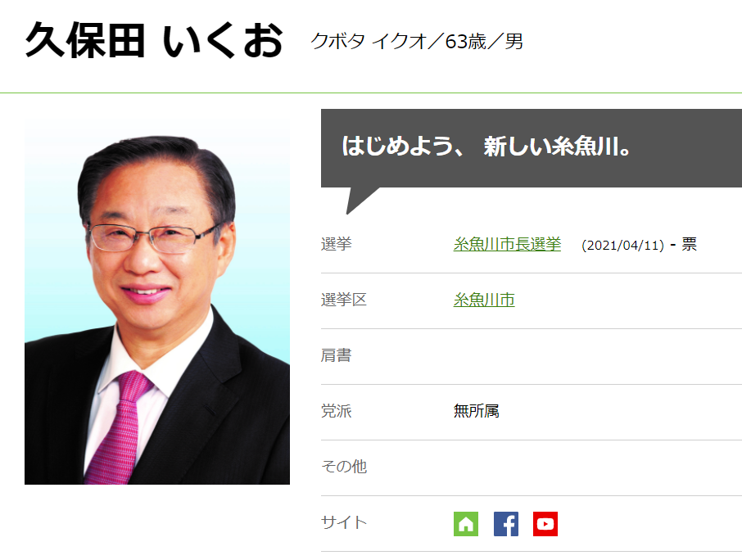Image resolution: width=742 pixels, height=560 pixels.
Task: Click the heading 久保田 いくお
Action: (154, 41)
